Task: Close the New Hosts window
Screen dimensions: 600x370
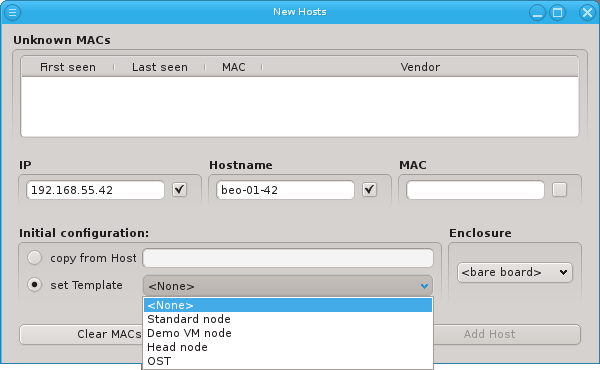Action: point(587,13)
